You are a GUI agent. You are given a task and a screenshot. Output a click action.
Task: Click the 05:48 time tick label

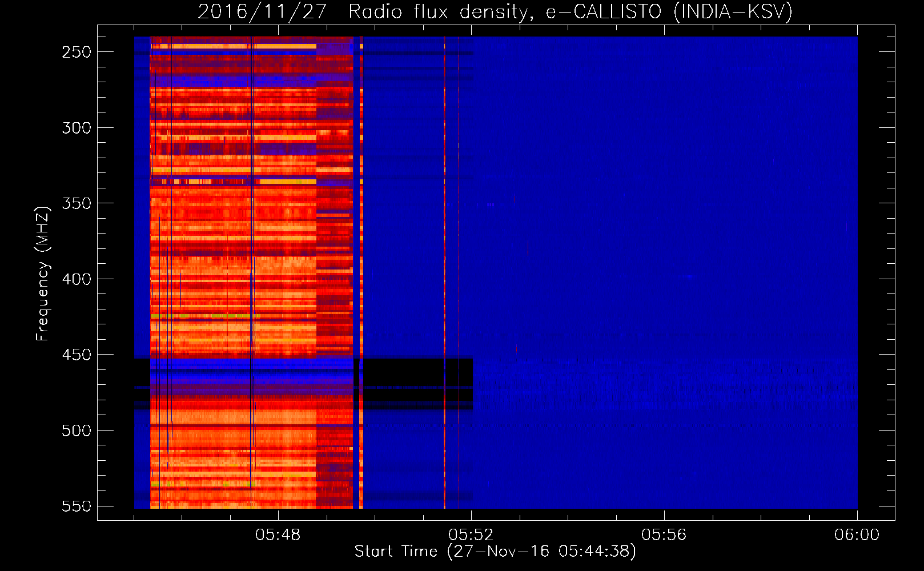tap(278, 535)
